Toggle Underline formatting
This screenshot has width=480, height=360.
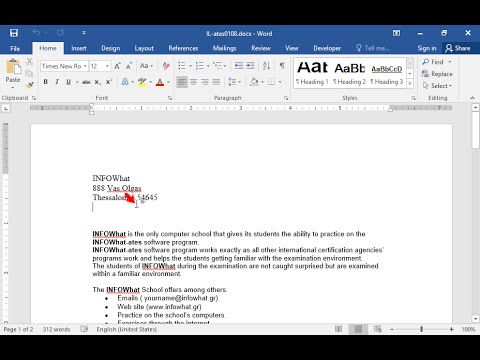68,82
